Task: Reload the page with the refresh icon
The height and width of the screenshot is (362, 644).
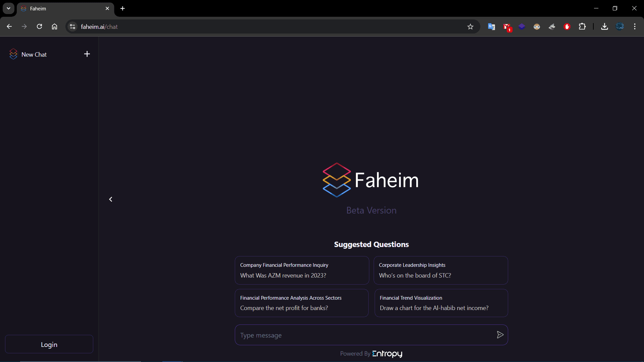Action: pos(39,26)
